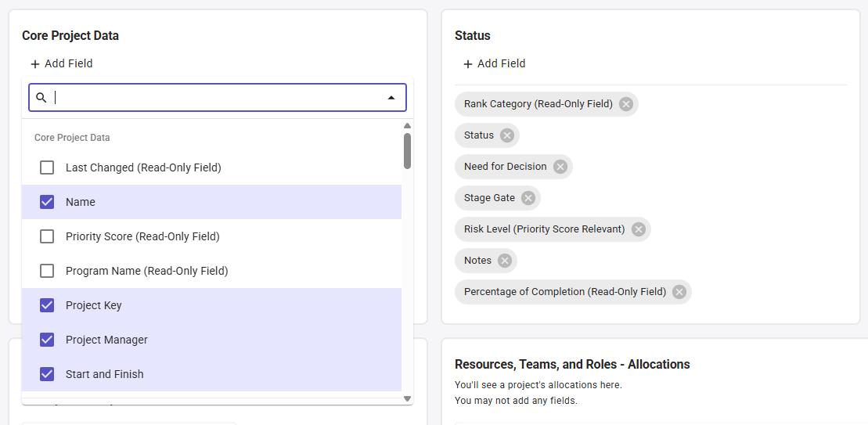This screenshot has width=868, height=425.
Task: Remove the Risk Level chip
Action: pyautogui.click(x=638, y=229)
